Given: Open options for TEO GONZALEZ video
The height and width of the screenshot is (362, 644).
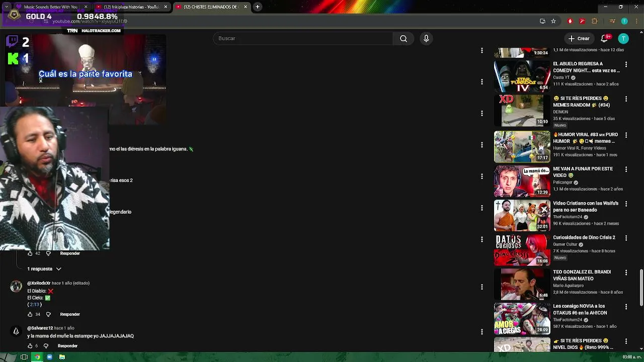Looking at the screenshot, I should pyautogui.click(x=626, y=273).
